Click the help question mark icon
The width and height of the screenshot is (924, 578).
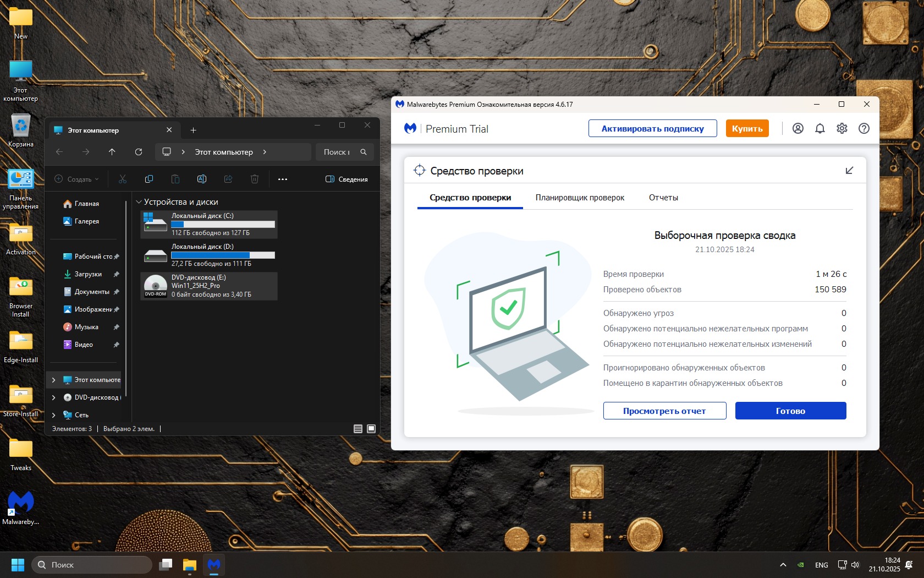864,128
